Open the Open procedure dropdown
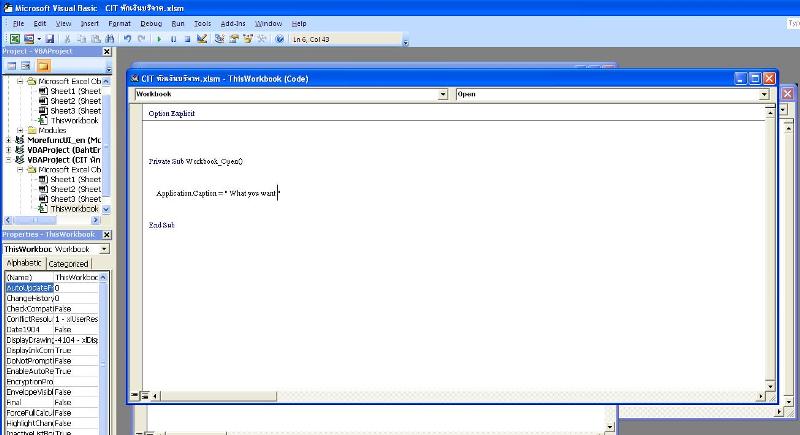Image resolution: width=800 pixels, height=435 pixels. point(764,94)
